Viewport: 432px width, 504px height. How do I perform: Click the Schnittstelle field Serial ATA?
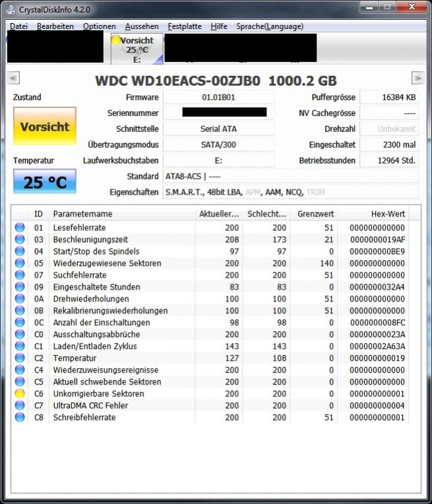tap(218, 129)
